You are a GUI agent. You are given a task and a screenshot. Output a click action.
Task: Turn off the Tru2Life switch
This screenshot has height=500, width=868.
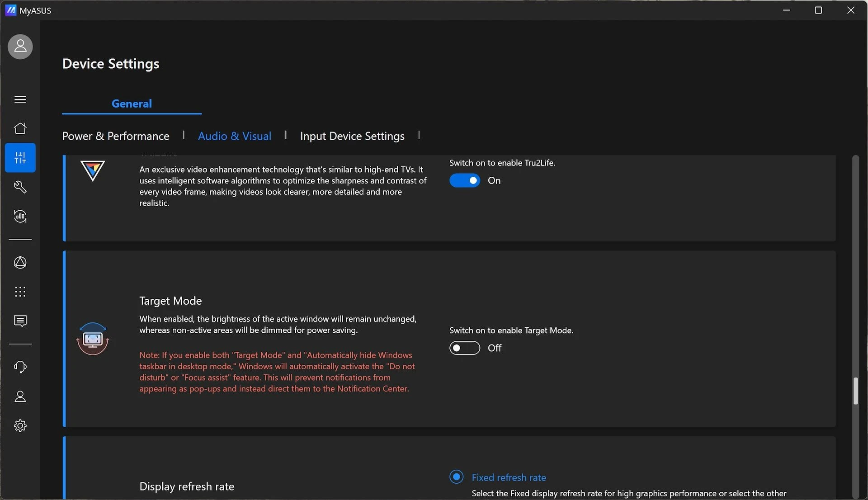464,180
